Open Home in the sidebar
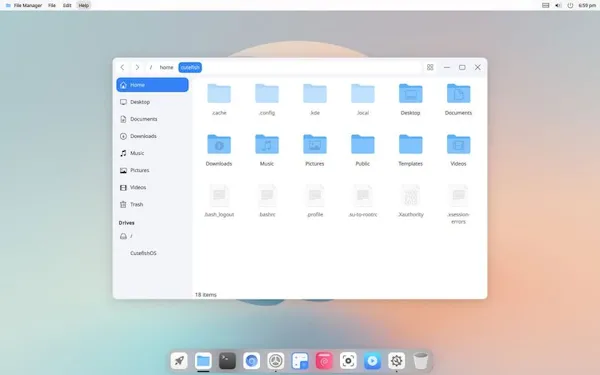The image size is (600, 375). (152, 85)
